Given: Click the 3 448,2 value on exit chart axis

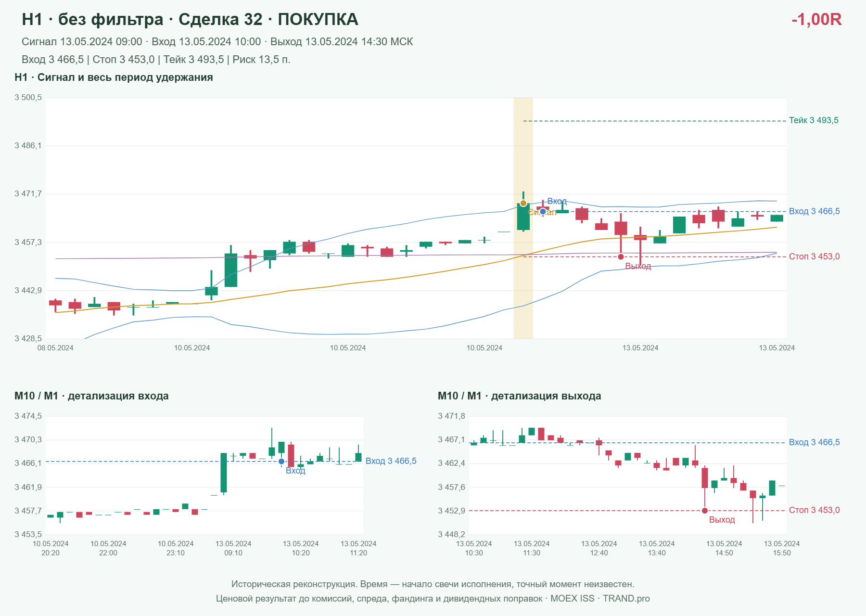Looking at the screenshot, I should click(451, 534).
